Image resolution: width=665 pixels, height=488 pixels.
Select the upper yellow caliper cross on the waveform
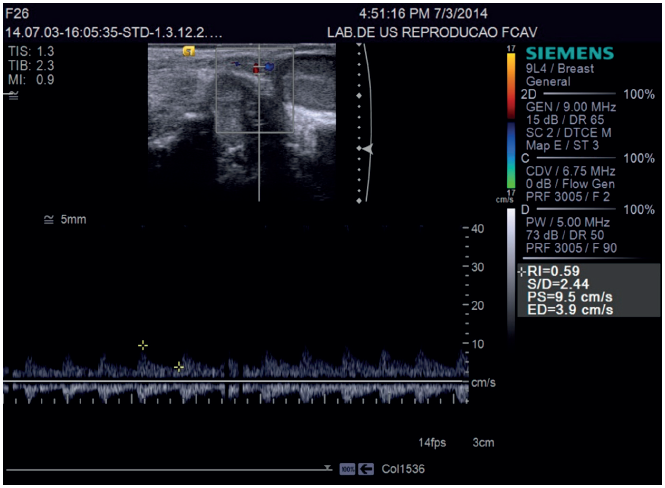(x=143, y=345)
